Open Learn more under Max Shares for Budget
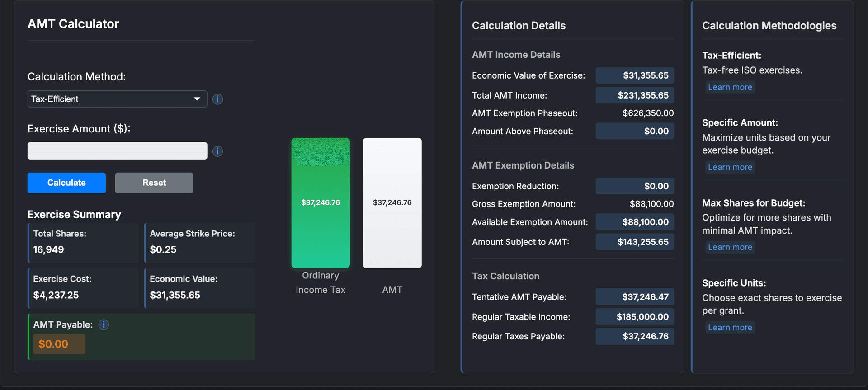Screen dimensions: 868x390 pyautogui.click(x=730, y=247)
